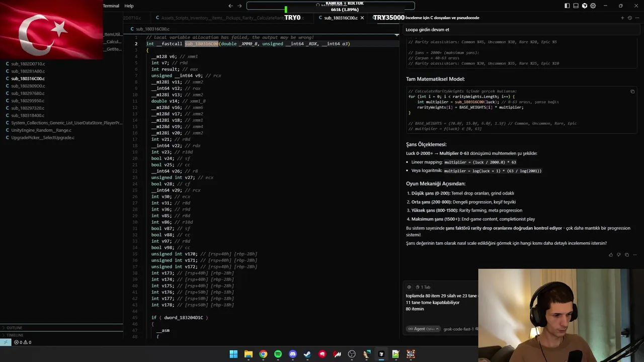Image resolution: width=644 pixels, height=362 pixels.
Task: Toggle the bottom panel layout icon
Action: tap(576, 6)
